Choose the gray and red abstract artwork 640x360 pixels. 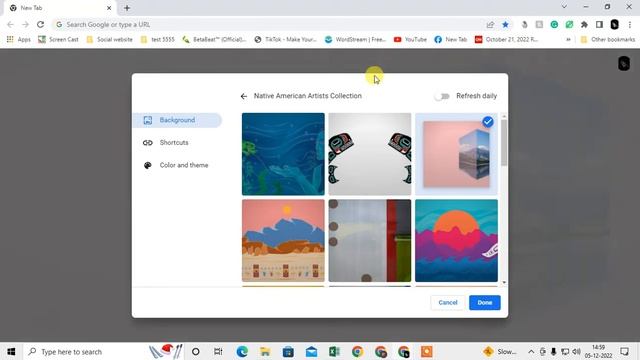pos(370,241)
